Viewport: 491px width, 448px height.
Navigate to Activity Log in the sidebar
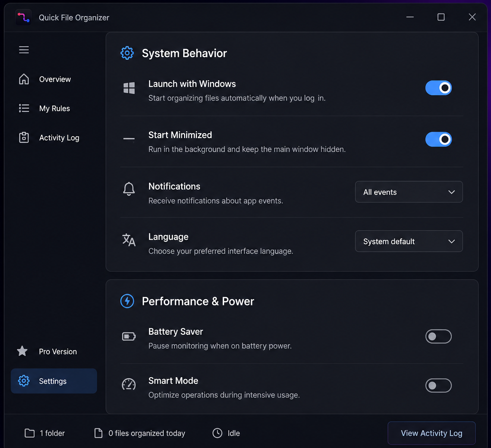coord(54,138)
